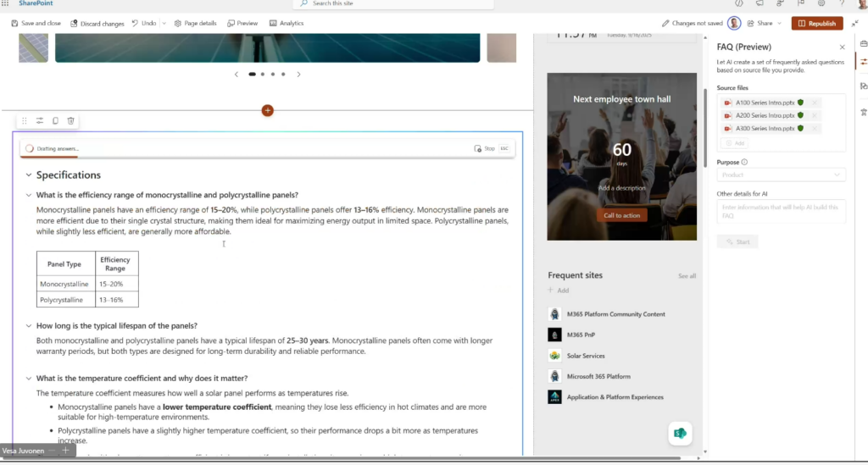
Task: Open M365 PnP site
Action: (581, 335)
